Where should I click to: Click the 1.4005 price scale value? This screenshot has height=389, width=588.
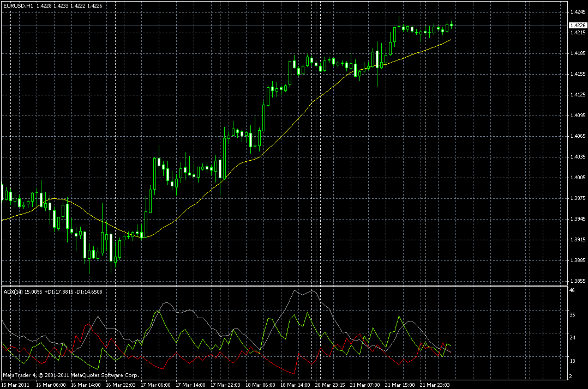578,178
